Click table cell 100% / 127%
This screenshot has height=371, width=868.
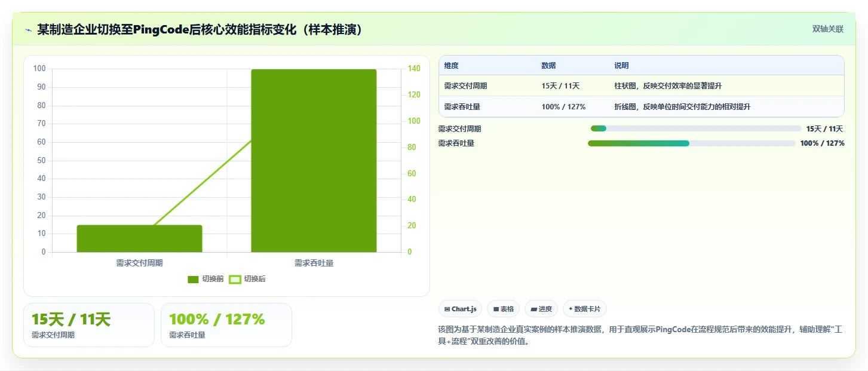coord(563,107)
